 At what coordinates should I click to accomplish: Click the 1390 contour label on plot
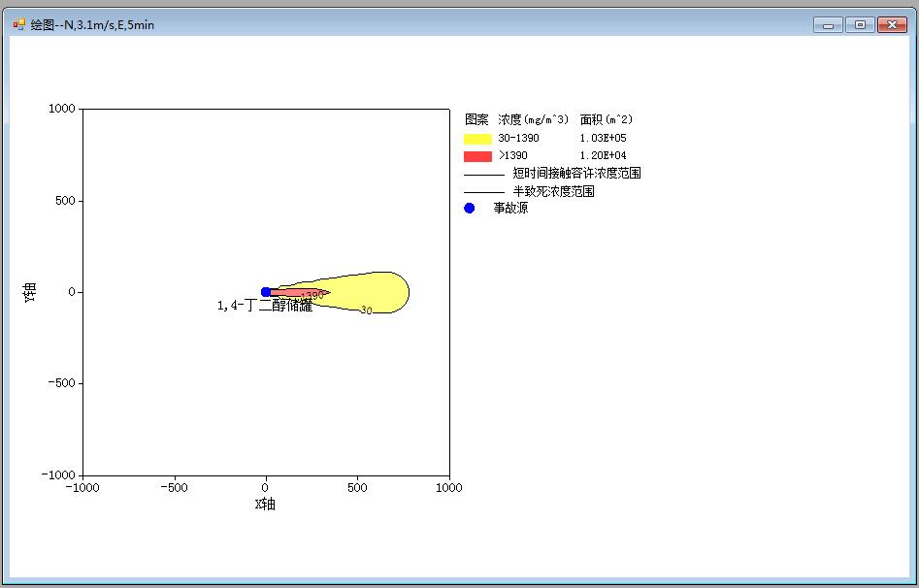pyautogui.click(x=312, y=296)
